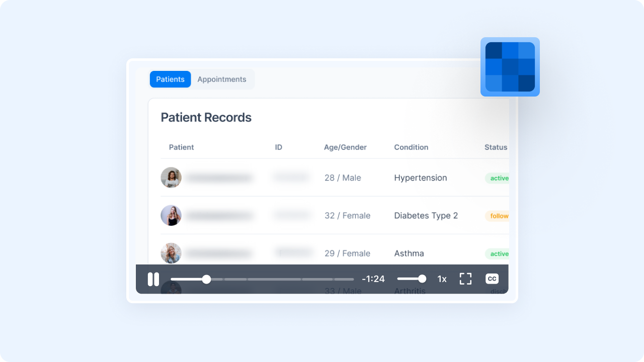Viewport: 644px width, 362px height.
Task: Click the blue pixelated blur icon
Action: click(510, 67)
